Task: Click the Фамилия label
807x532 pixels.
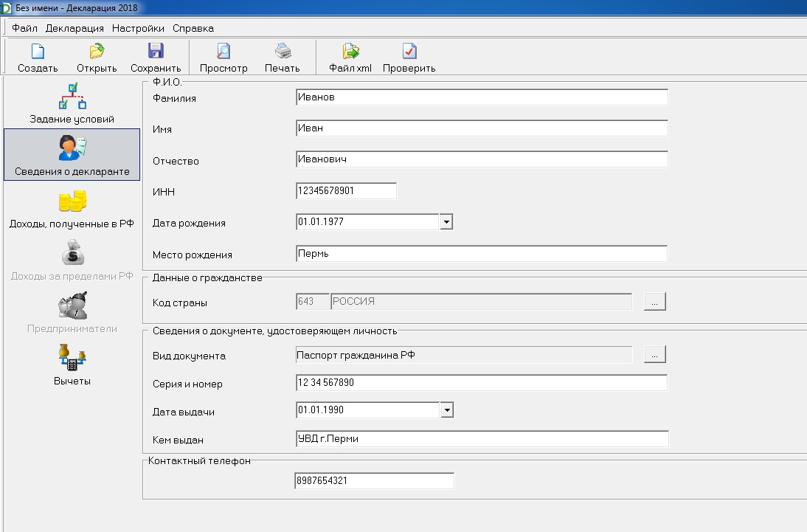Action: [x=174, y=98]
